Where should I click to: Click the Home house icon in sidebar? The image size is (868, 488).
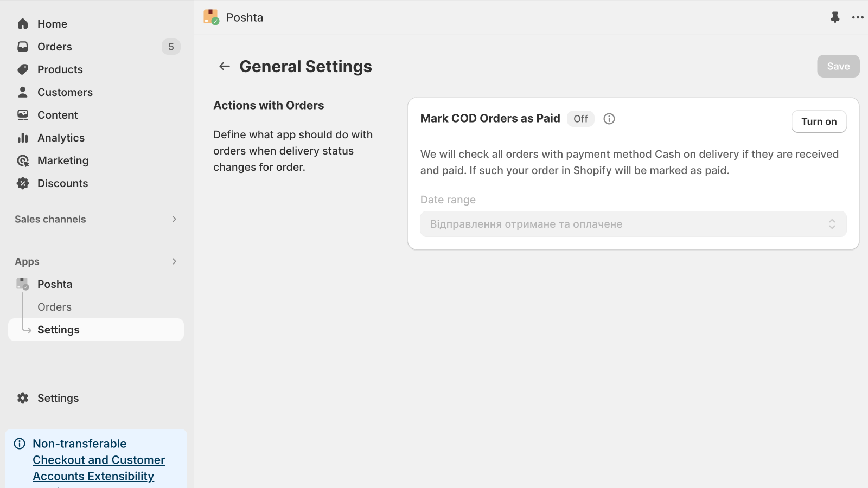click(x=23, y=24)
